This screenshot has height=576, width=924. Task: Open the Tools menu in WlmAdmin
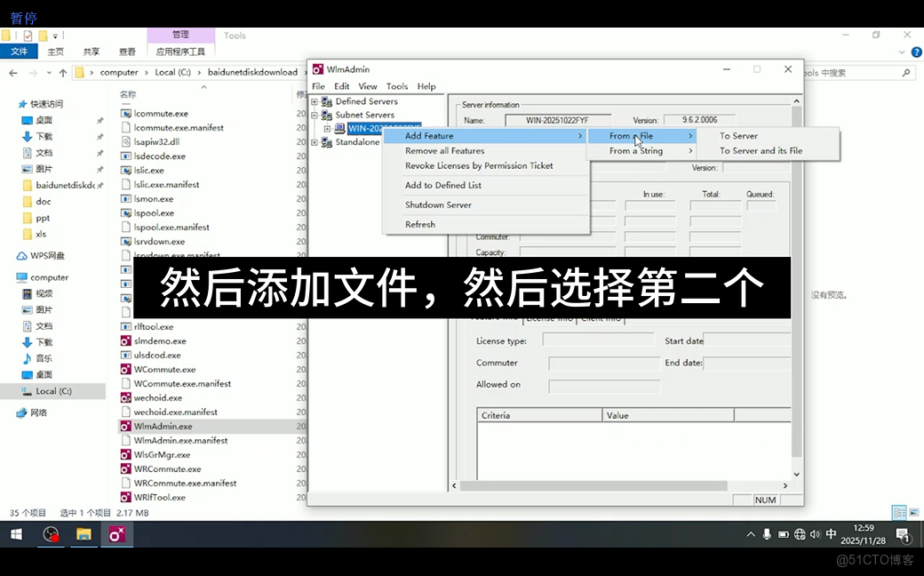397,86
